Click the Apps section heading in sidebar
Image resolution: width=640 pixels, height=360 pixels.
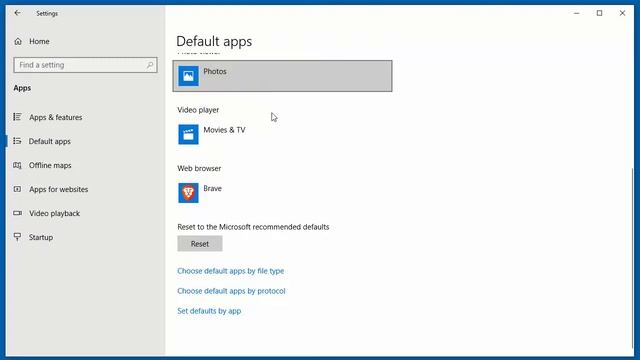coord(22,88)
